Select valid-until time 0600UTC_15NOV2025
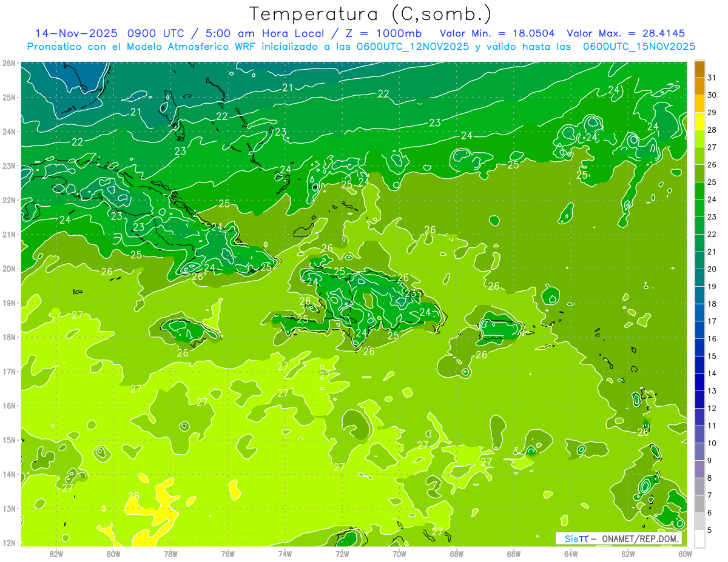 [639, 47]
